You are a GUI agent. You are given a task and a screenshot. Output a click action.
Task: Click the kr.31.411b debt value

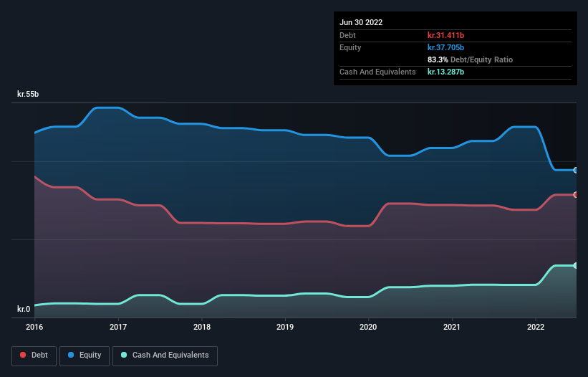[446, 35]
